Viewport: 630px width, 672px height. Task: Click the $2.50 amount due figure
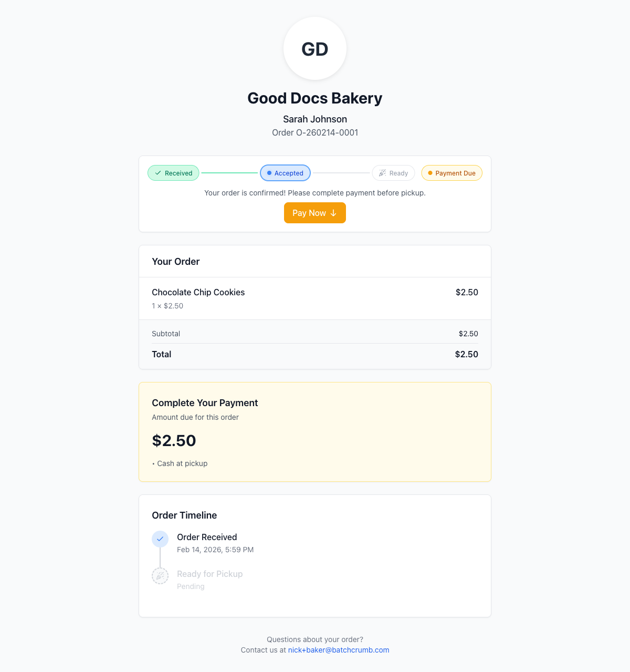click(174, 440)
